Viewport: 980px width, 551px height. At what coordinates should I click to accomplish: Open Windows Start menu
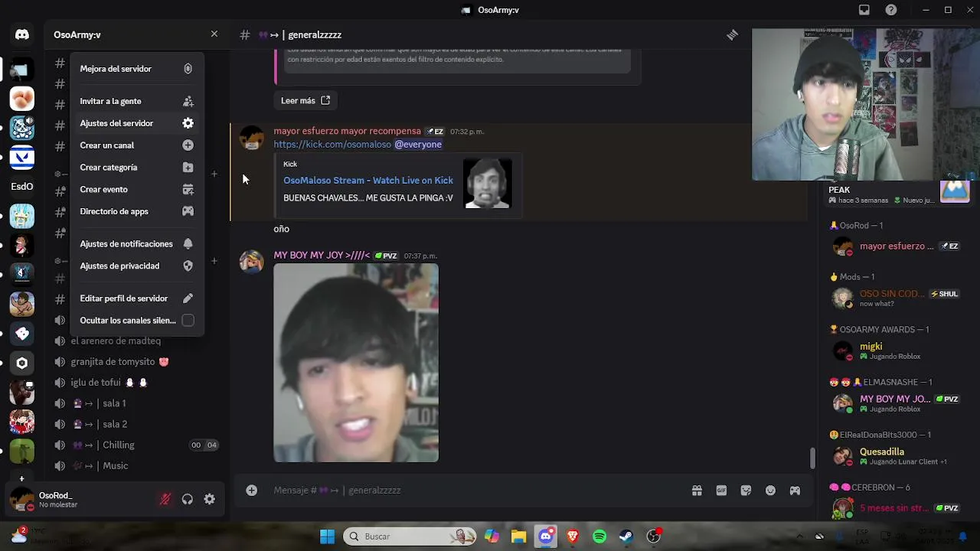pyautogui.click(x=327, y=536)
